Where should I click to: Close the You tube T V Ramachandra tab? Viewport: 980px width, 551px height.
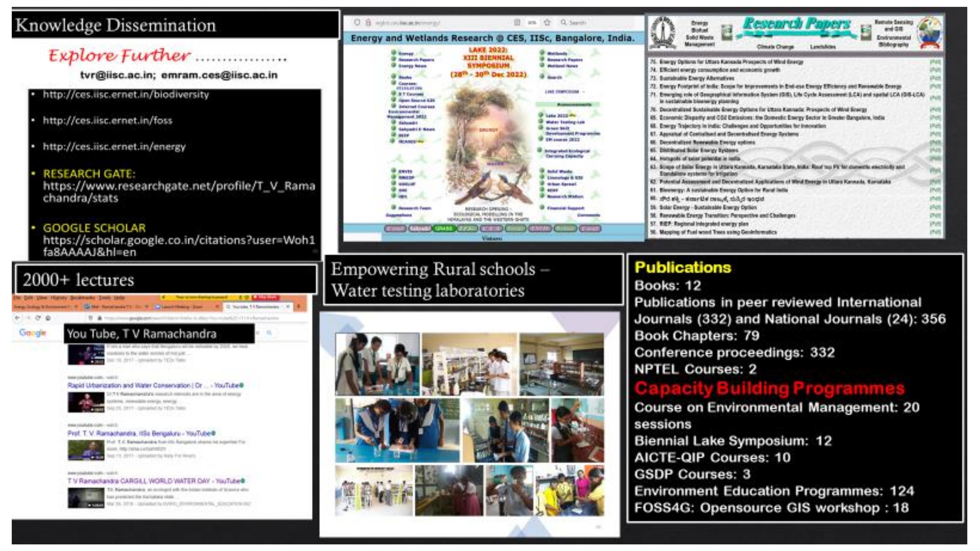point(288,307)
